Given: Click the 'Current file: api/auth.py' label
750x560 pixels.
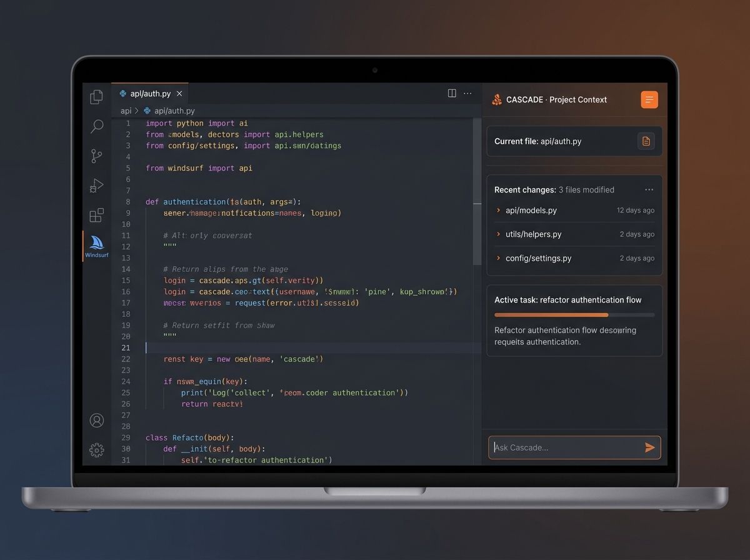Looking at the screenshot, I should coord(538,141).
